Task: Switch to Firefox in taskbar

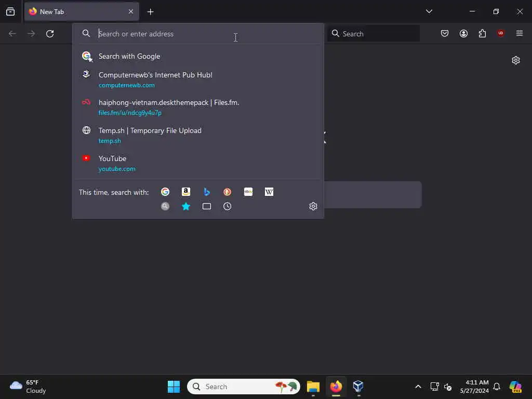Action: [336, 387]
